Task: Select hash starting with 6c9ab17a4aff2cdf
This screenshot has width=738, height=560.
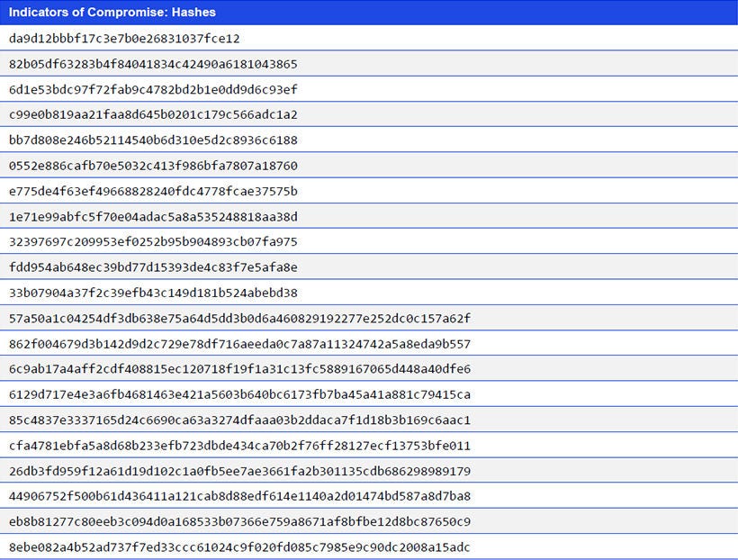Action: (x=239, y=369)
